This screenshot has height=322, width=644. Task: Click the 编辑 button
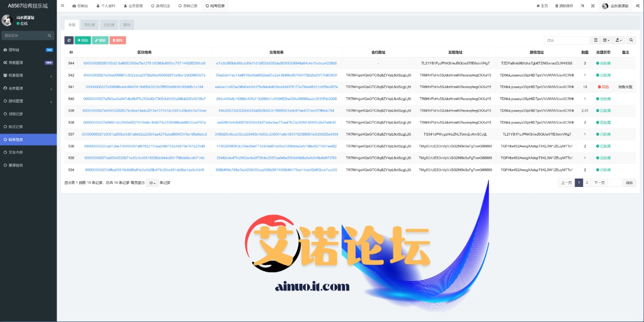pos(100,40)
